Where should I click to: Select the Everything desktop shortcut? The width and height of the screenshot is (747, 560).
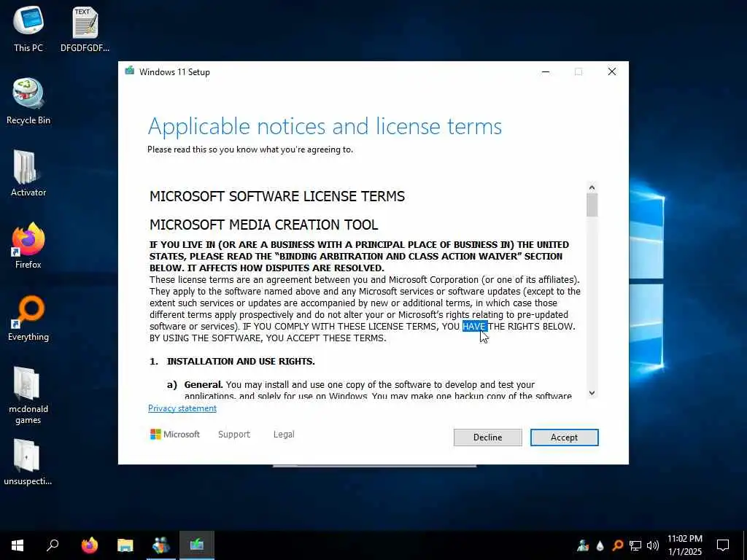point(28,318)
